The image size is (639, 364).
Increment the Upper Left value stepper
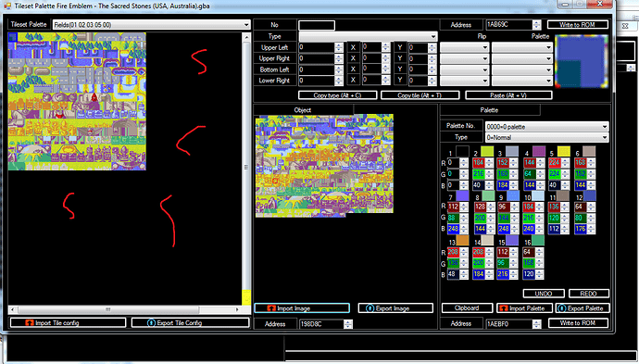[339, 45]
